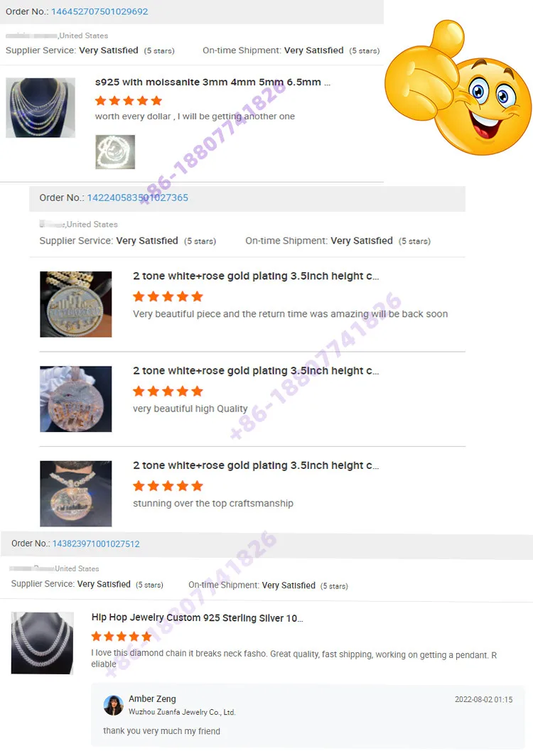Click the pendant held in glove thumbnail
Image resolution: width=533 pixels, height=756 pixels.
coord(76,399)
